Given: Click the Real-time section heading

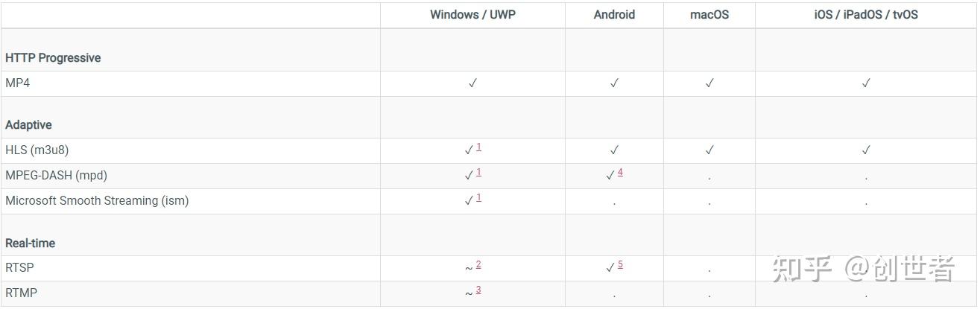Looking at the screenshot, I should 31,243.
